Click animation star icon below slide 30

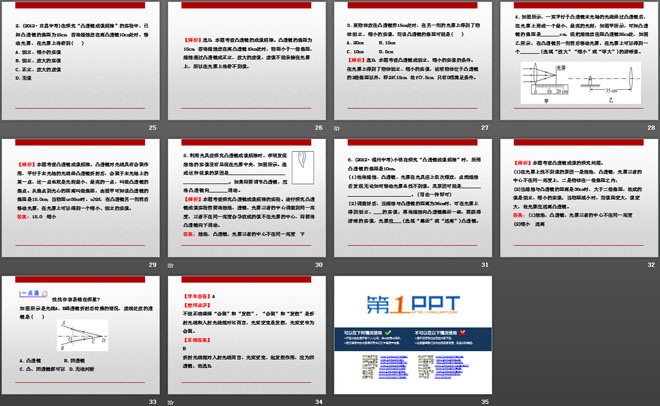[x=170, y=265]
